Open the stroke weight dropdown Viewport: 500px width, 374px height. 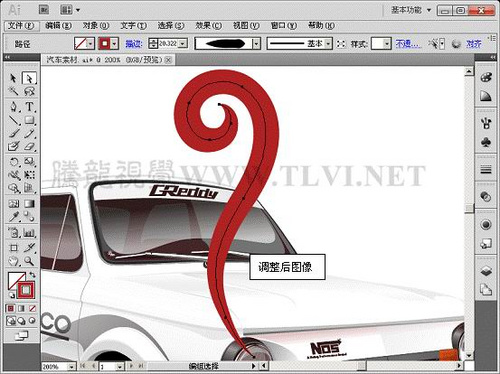[x=183, y=44]
